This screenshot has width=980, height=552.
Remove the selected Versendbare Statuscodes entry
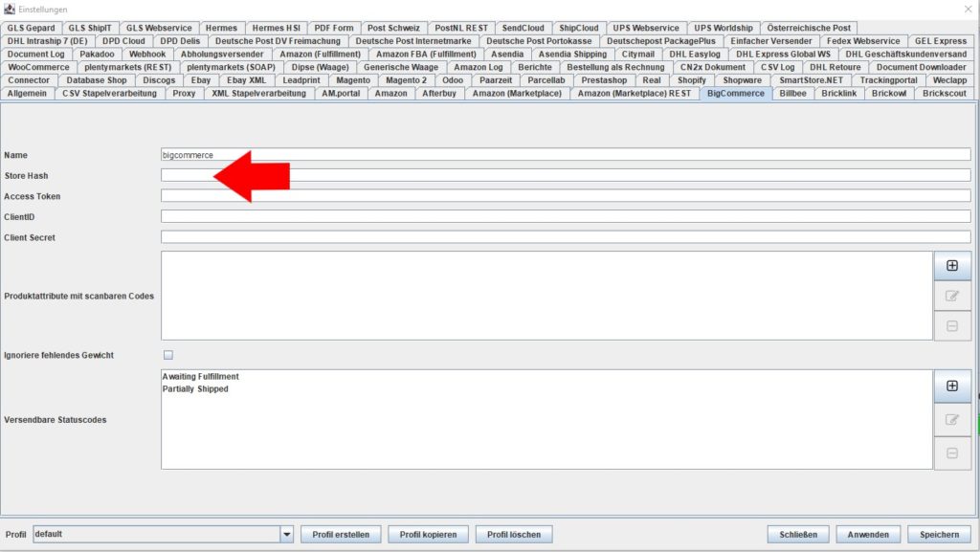952,453
